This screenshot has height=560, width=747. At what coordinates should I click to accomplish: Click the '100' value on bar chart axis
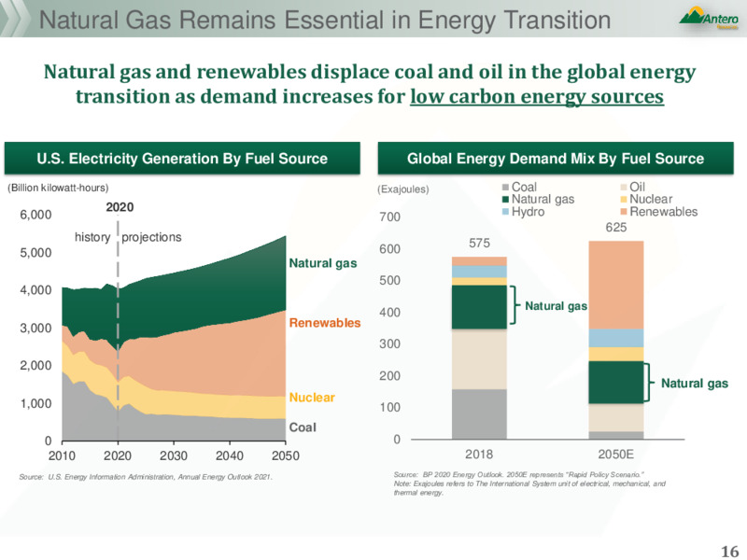[389, 408]
